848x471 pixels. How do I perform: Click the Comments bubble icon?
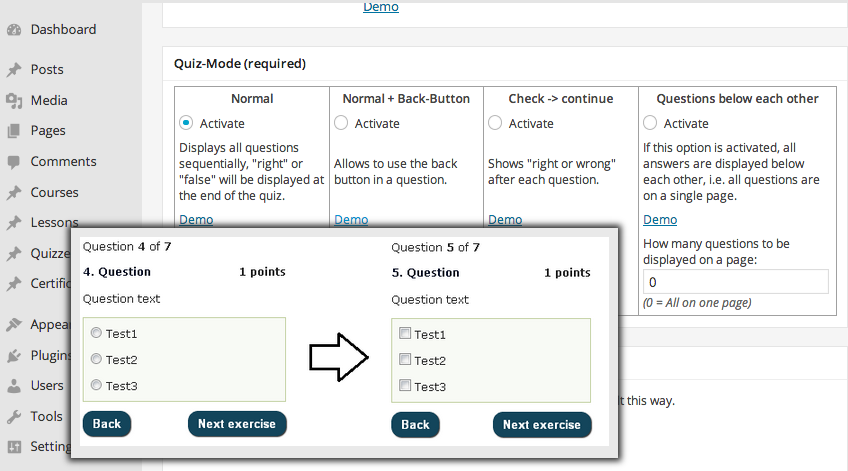(x=14, y=162)
